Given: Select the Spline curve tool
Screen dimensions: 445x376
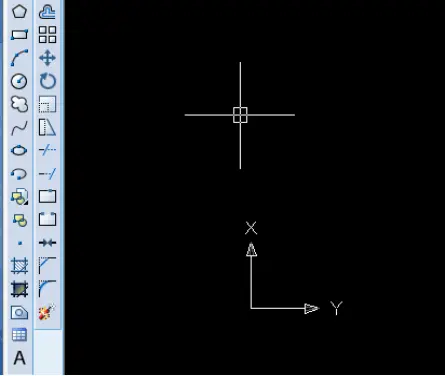Looking at the screenshot, I should pos(19,127).
